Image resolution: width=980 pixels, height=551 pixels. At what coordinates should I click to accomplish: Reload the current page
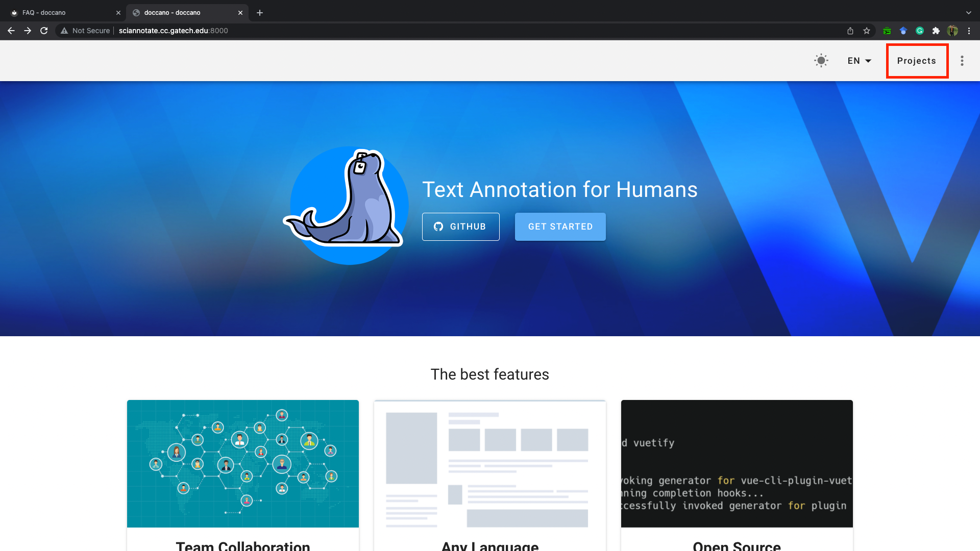(x=44, y=31)
